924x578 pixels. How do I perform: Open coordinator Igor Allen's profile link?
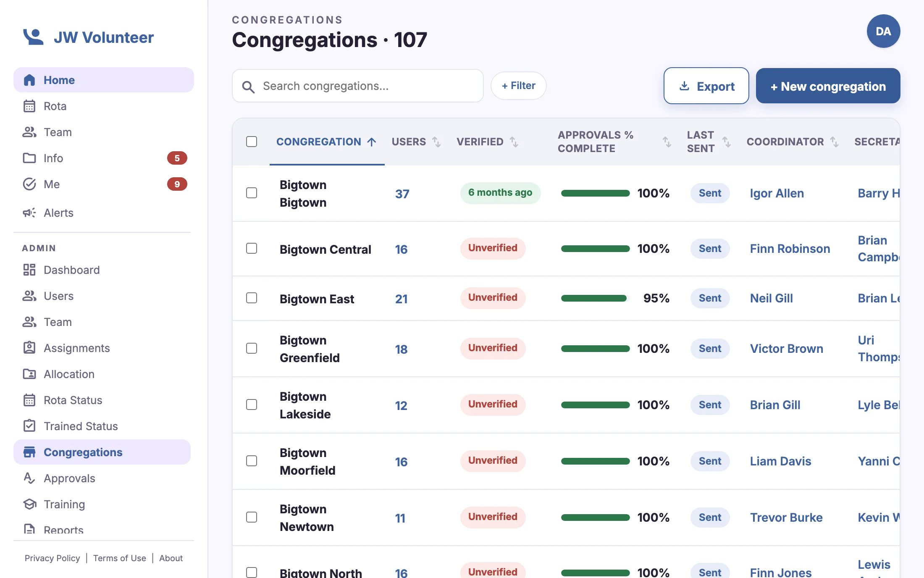tap(777, 193)
